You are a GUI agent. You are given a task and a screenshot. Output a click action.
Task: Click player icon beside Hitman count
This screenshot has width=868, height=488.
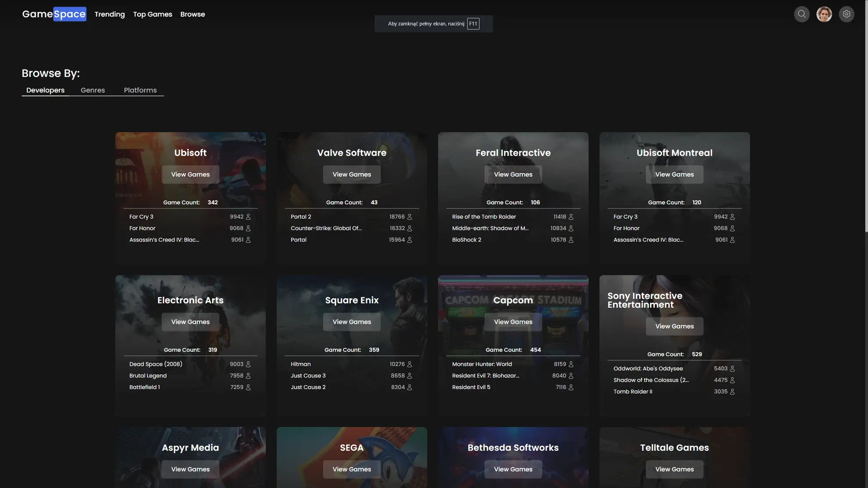tap(409, 364)
